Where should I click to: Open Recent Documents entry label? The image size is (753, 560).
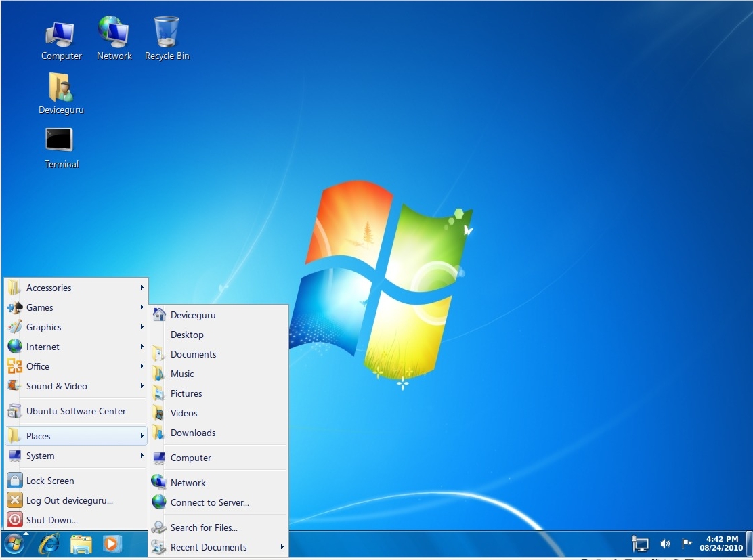(209, 547)
